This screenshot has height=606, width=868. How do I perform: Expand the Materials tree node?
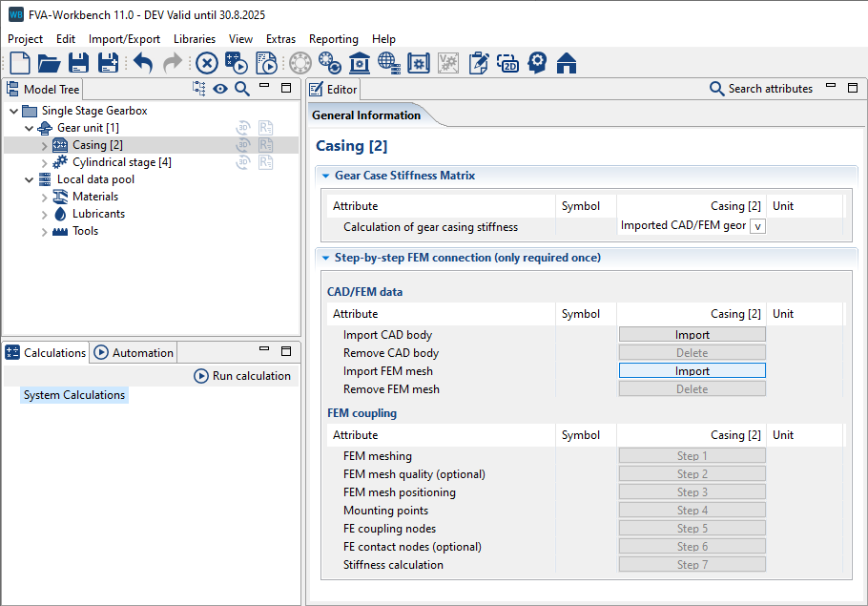[44, 198]
